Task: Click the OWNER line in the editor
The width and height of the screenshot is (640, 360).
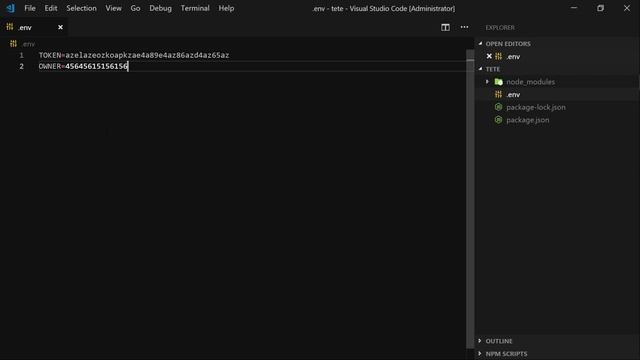Action: 83,66
